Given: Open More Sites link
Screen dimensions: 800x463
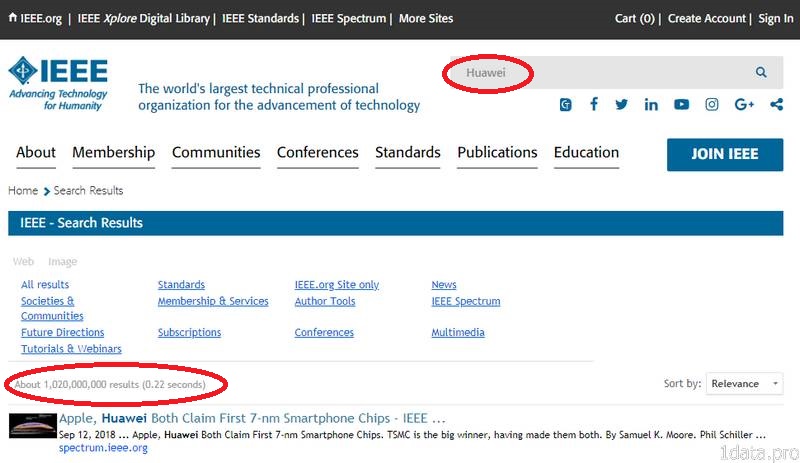Looking at the screenshot, I should (426, 18).
